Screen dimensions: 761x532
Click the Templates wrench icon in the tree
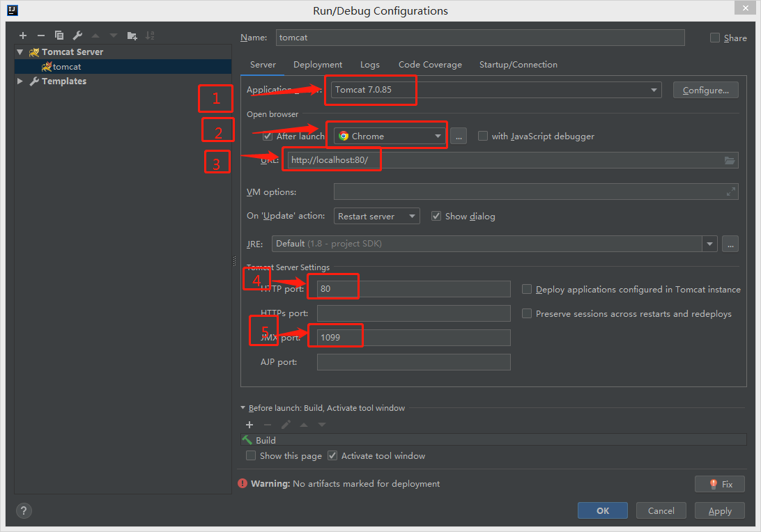(34, 81)
